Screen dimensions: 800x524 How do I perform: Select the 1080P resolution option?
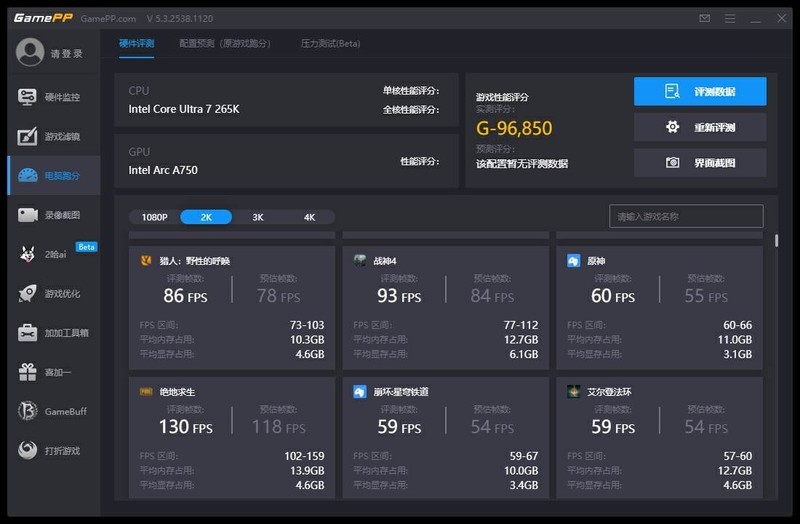tap(154, 217)
